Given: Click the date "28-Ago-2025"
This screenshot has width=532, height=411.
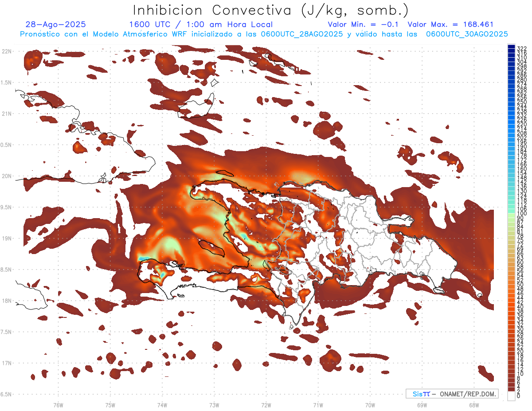Looking at the screenshot, I should (56, 24).
